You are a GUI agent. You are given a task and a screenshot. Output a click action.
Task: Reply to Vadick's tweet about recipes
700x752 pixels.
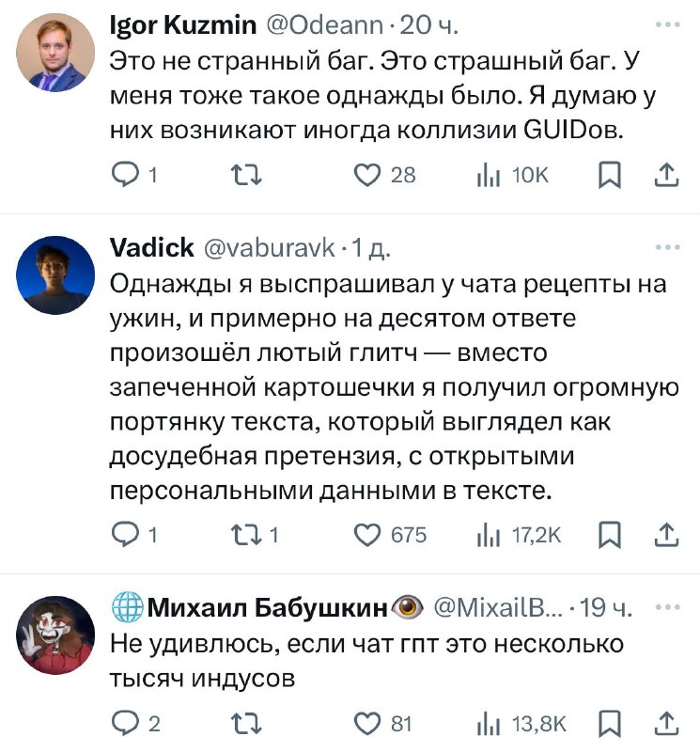pyautogui.click(x=125, y=534)
